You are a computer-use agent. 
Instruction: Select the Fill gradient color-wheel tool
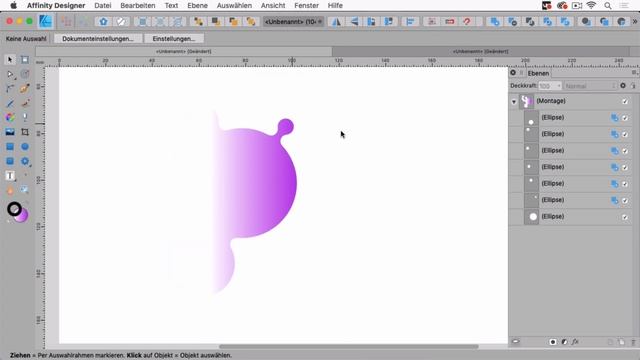10,118
